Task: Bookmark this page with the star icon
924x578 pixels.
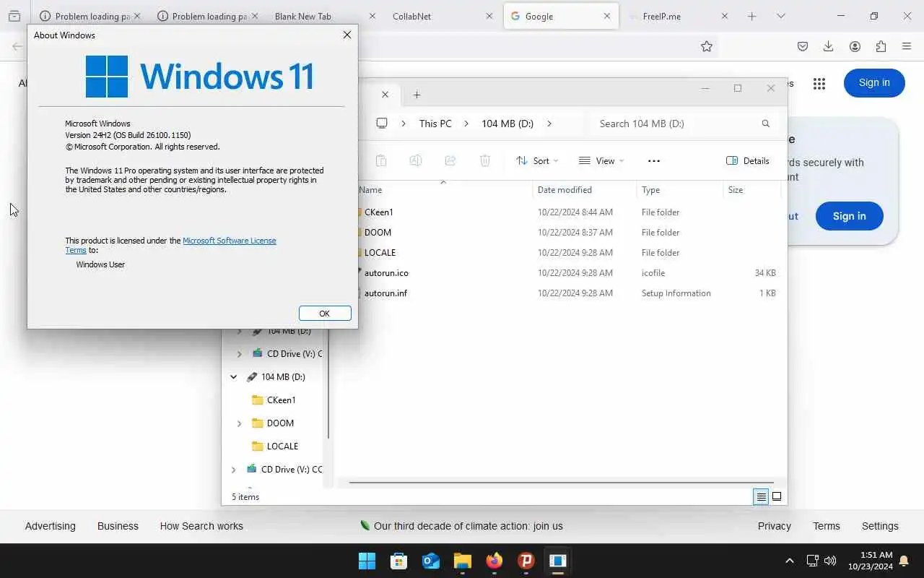Action: point(707,46)
